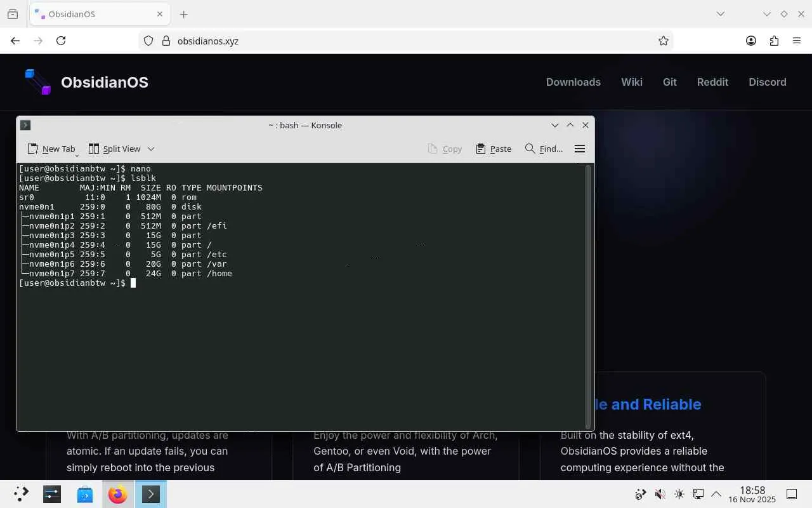This screenshot has width=812, height=508.
Task: Open the Firefox recent browsing view
Action: [x=13, y=14]
